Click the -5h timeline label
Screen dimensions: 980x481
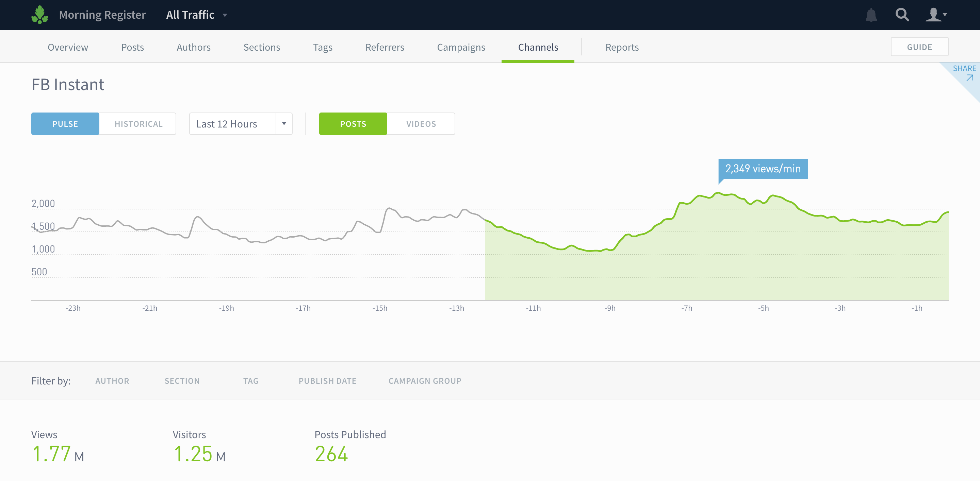tap(763, 308)
